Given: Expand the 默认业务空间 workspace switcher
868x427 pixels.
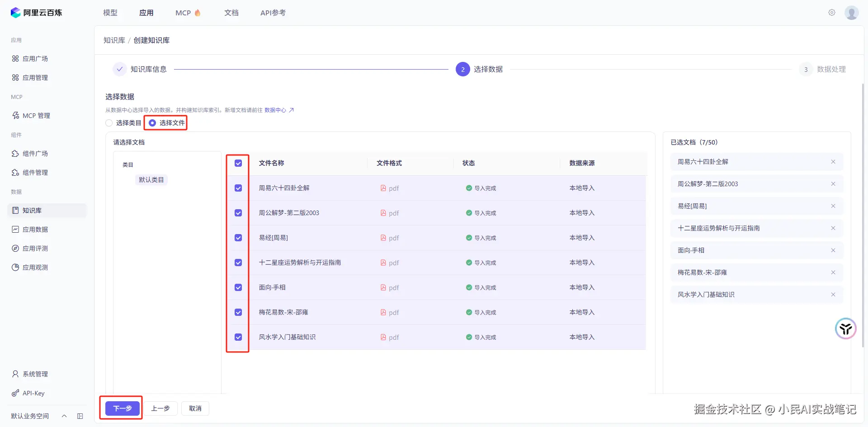Looking at the screenshot, I should click(64, 416).
